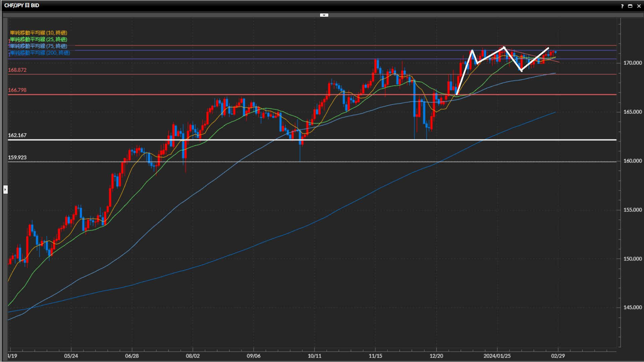644x362 pixels.
Task: Click the 170.000 price axis label
Action: pos(632,63)
